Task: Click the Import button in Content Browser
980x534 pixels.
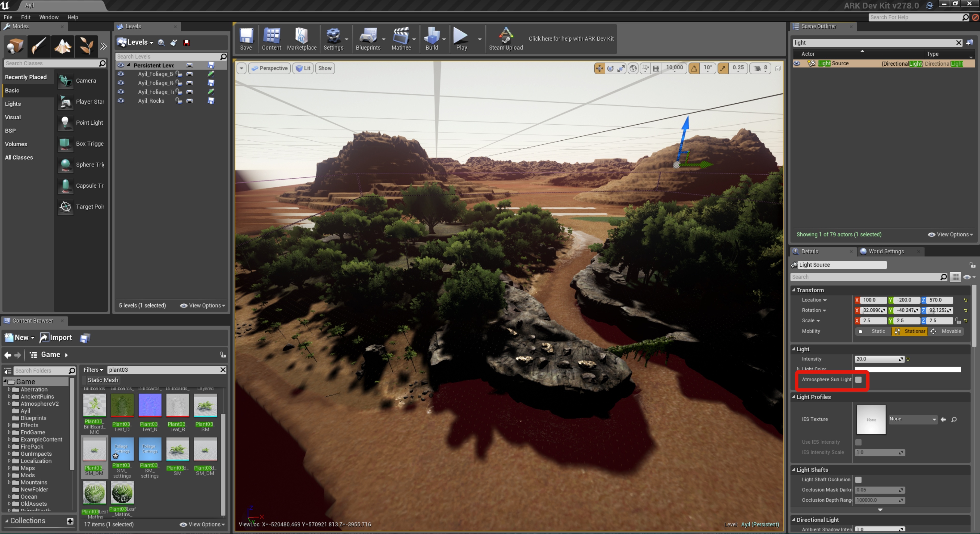Action: [56, 337]
